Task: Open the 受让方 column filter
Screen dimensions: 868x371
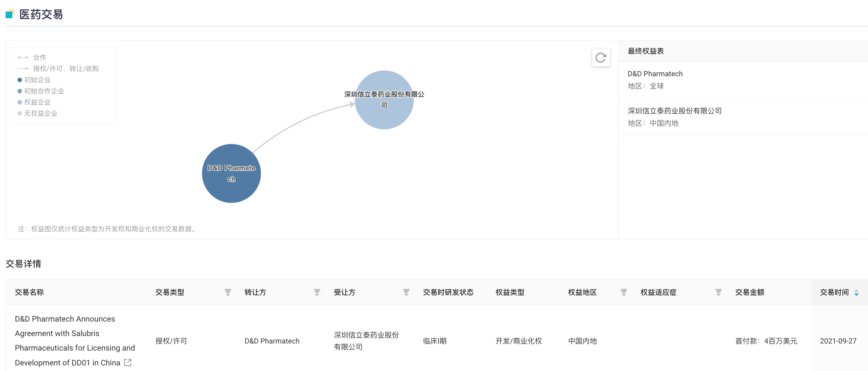Action: pos(406,292)
